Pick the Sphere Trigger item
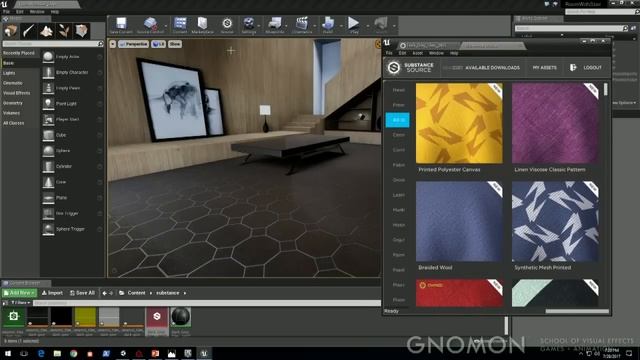The height and width of the screenshot is (360, 640). point(72,229)
